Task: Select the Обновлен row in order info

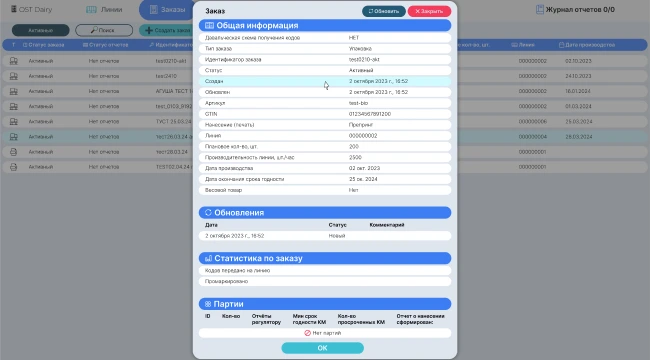Action: [x=325, y=92]
